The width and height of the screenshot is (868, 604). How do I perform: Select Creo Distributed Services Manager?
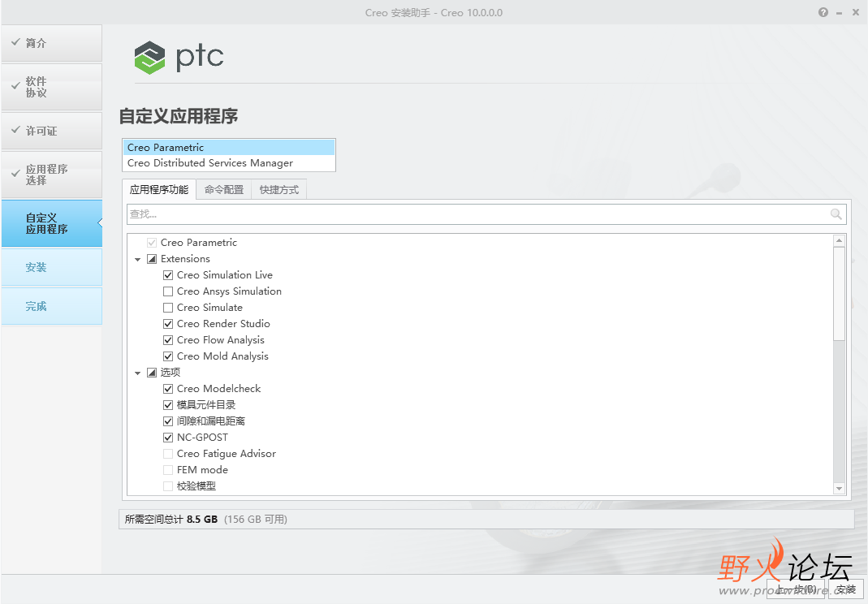click(x=229, y=162)
